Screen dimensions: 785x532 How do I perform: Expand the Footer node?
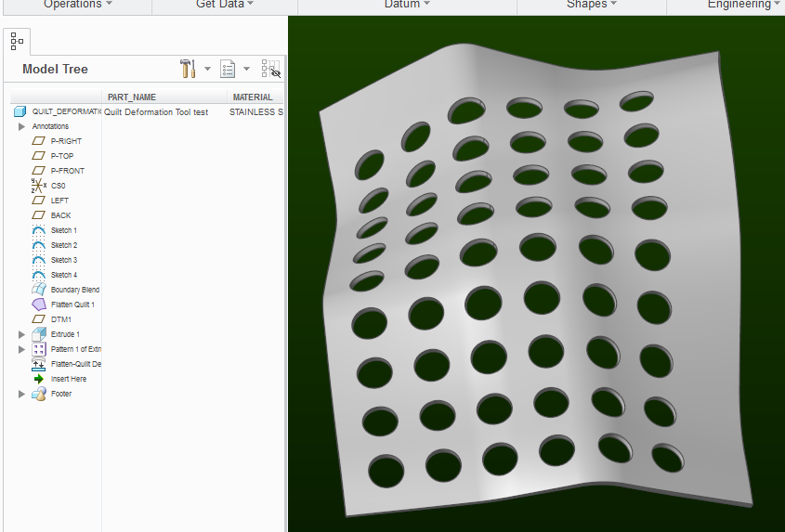click(21, 394)
